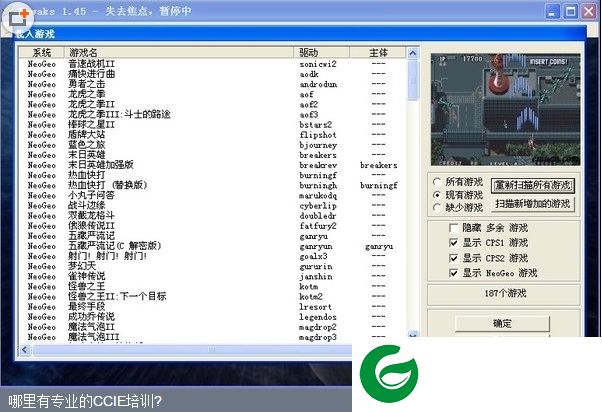Sort by the 主体 column header
Image resolution: width=602 pixels, height=412 pixels.
pos(378,53)
